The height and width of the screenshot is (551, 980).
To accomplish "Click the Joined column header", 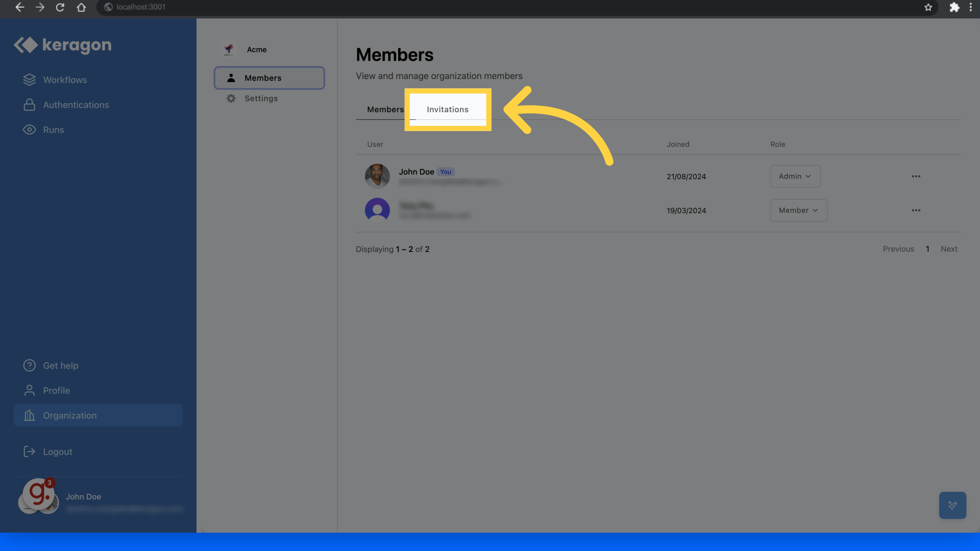I will click(678, 145).
